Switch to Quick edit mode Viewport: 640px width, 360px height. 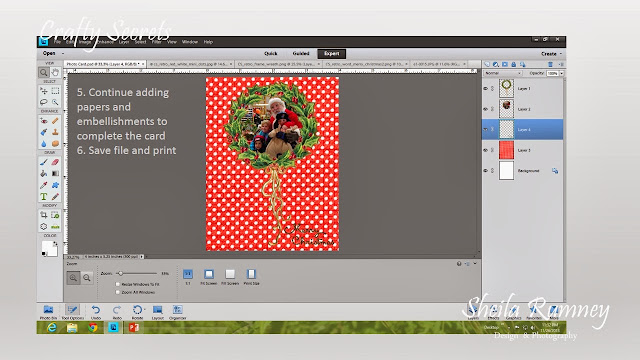[271, 53]
